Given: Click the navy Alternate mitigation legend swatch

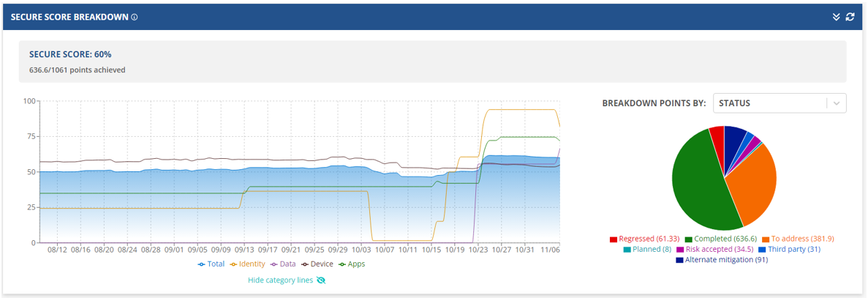Looking at the screenshot, I should click(679, 260).
